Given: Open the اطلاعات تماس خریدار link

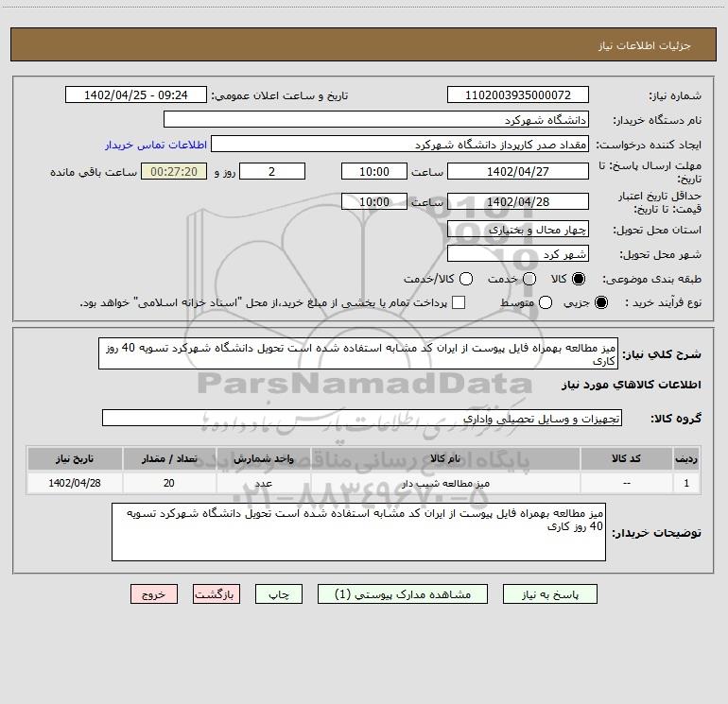Looking at the screenshot, I should coord(156,145).
